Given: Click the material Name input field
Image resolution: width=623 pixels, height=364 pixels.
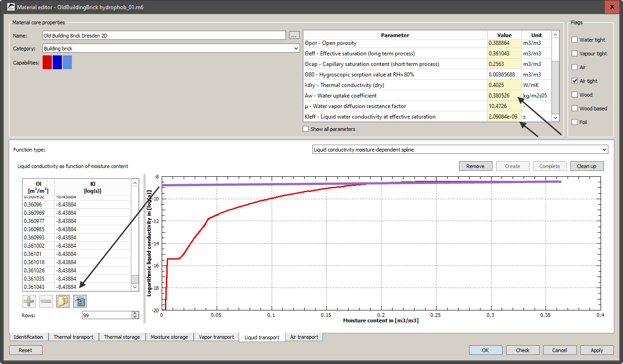Looking at the screenshot, I should point(164,35).
